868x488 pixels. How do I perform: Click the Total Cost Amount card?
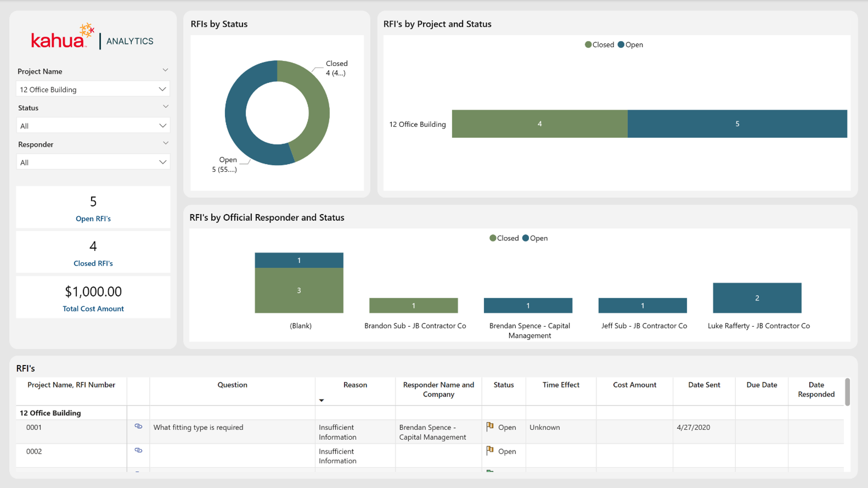click(93, 298)
